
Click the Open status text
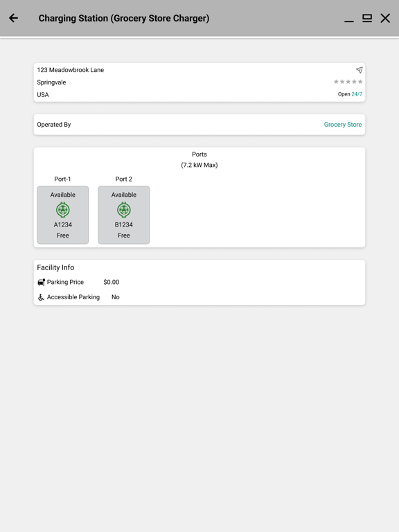pos(344,94)
